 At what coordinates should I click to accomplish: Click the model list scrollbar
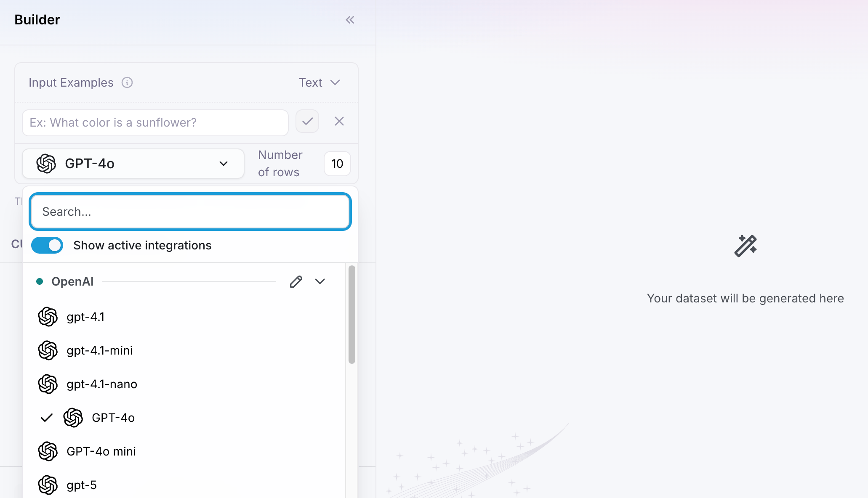(x=352, y=314)
